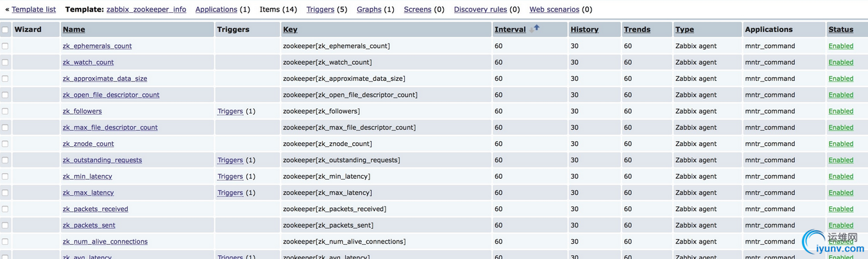This screenshot has height=259, width=868.
Task: Check the zk_znode_count row checkbox
Action: [5, 144]
